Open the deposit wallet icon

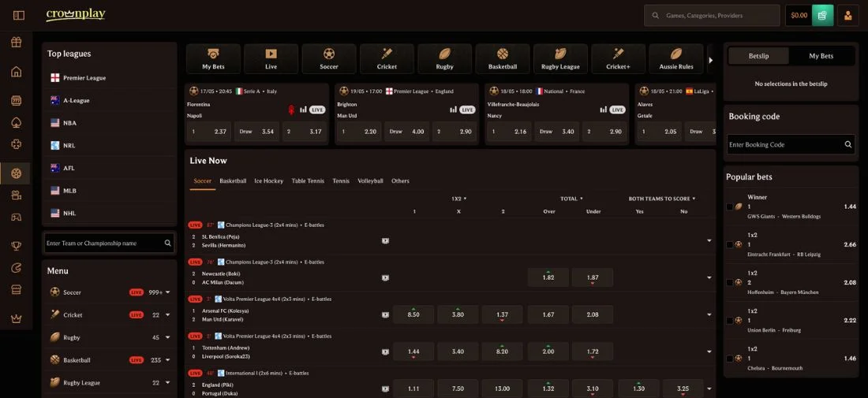click(x=822, y=16)
